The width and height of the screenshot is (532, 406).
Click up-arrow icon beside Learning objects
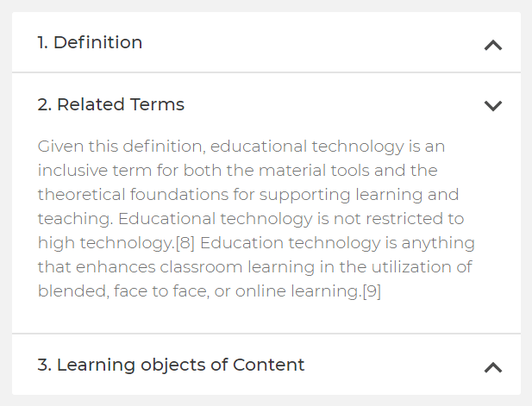click(x=492, y=367)
